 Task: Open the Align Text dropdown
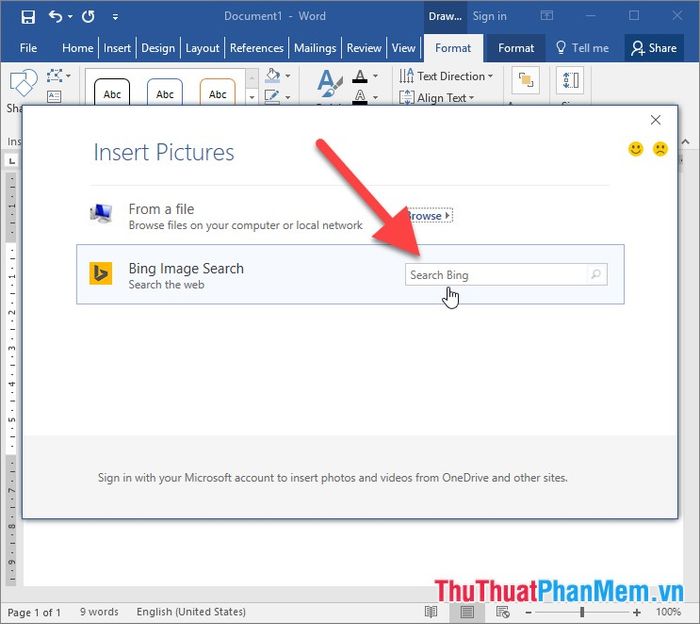pyautogui.click(x=437, y=97)
